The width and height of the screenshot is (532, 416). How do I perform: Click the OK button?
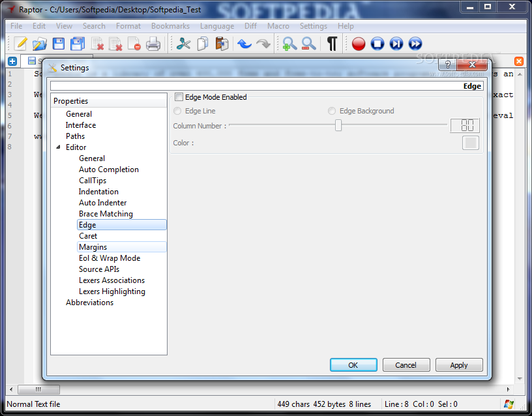[x=353, y=364]
